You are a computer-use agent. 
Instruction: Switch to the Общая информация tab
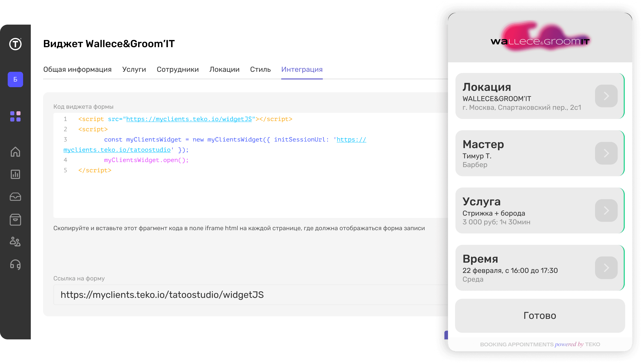(x=77, y=69)
